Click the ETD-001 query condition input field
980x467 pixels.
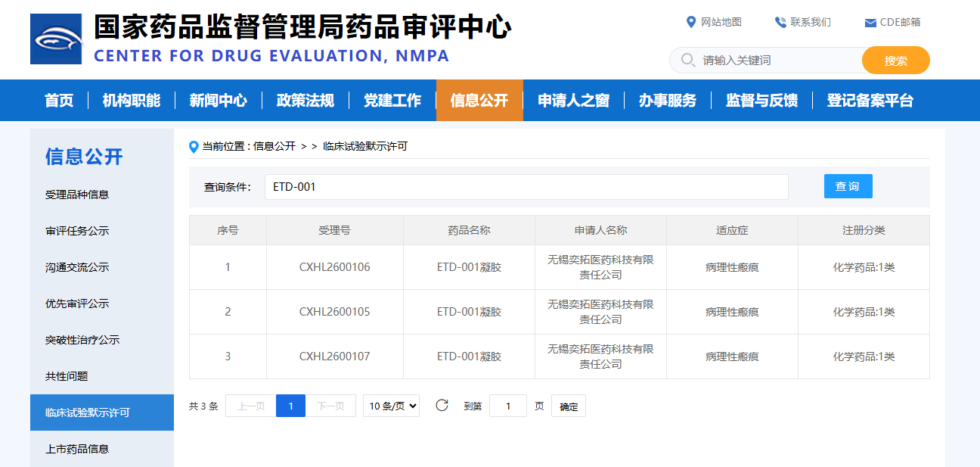point(527,186)
